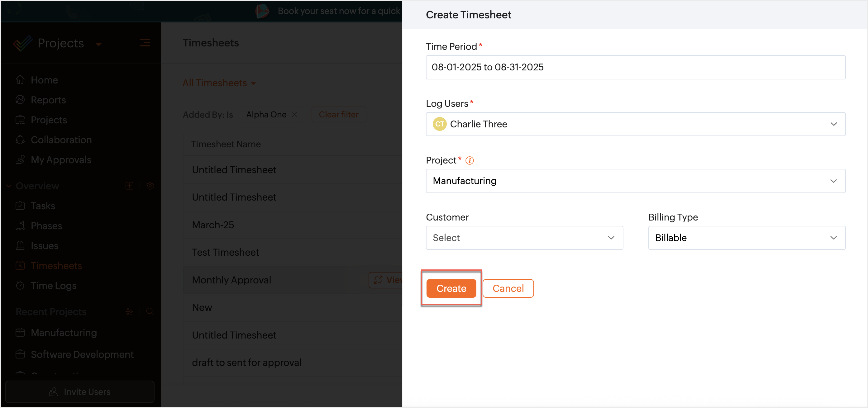
Task: Click the Recent Projects filter sliders icon
Action: coord(129,312)
